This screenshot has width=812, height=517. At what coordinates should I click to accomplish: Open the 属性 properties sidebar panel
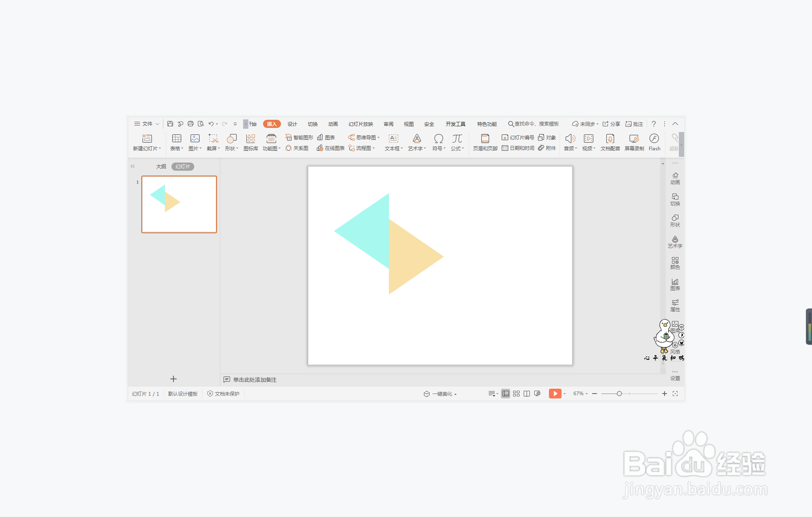click(x=675, y=305)
